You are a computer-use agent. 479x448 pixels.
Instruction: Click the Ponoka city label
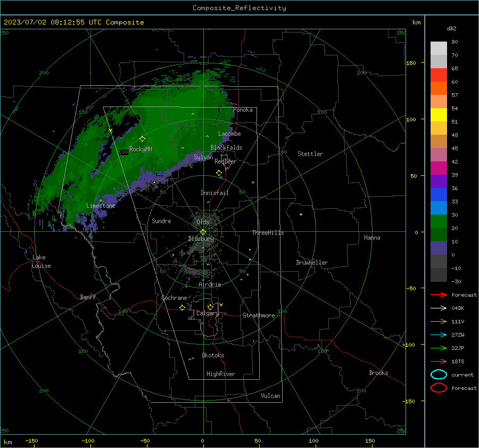click(x=243, y=110)
